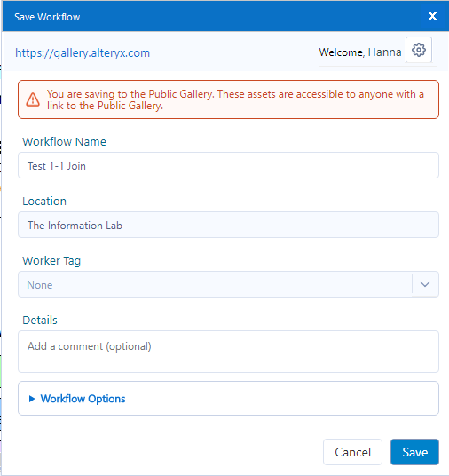The image size is (449, 476).
Task: Cancel saving the workflow
Action: pyautogui.click(x=352, y=452)
